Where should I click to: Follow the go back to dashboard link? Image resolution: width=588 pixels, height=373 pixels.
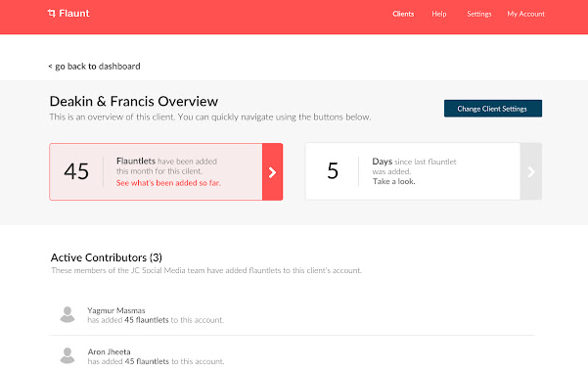pos(94,67)
